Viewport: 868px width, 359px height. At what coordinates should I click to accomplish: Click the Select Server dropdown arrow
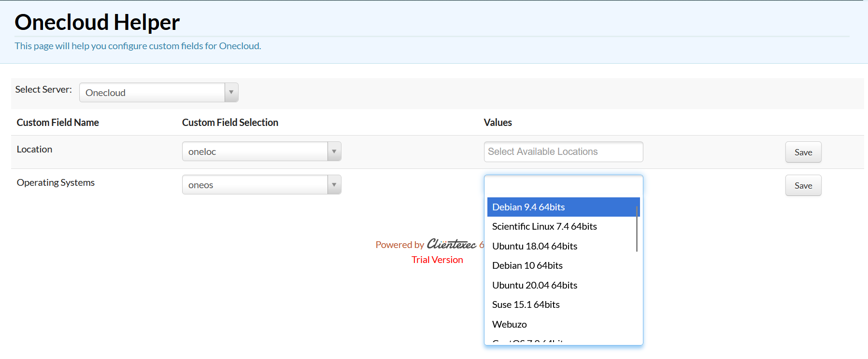(231, 93)
